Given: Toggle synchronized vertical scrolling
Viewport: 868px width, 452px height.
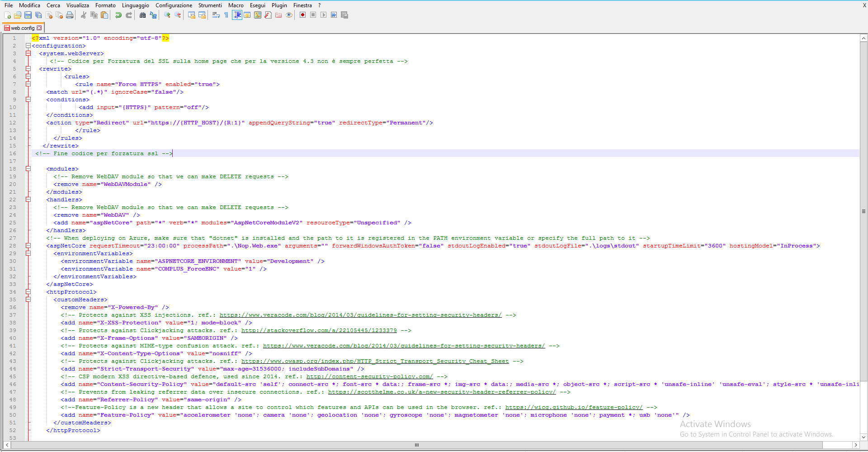Looking at the screenshot, I should (191, 15).
